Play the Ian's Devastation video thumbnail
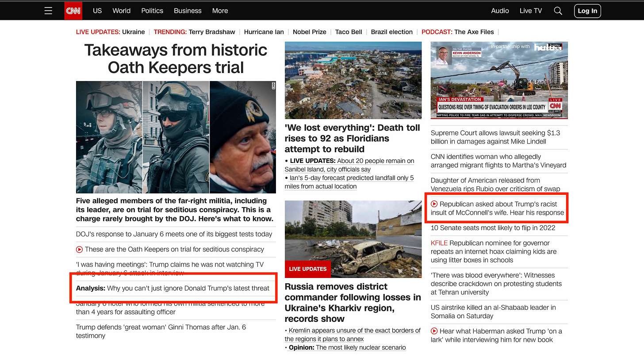The height and width of the screenshot is (355, 644). point(499,80)
